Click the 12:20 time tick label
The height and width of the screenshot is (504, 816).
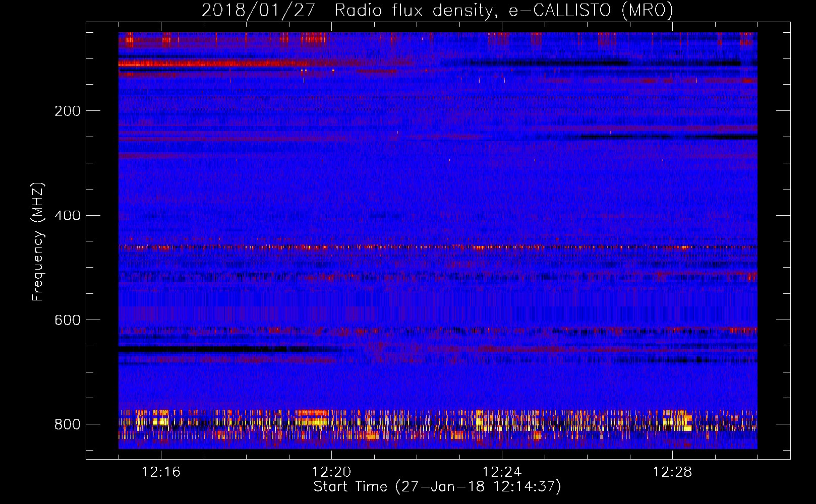pyautogui.click(x=332, y=472)
